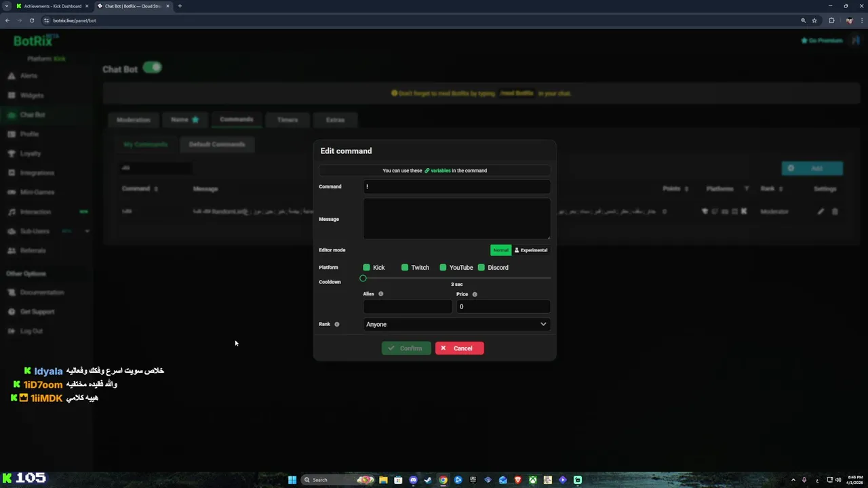Click the BotRix logo
The image size is (868, 488).
[x=35, y=41]
